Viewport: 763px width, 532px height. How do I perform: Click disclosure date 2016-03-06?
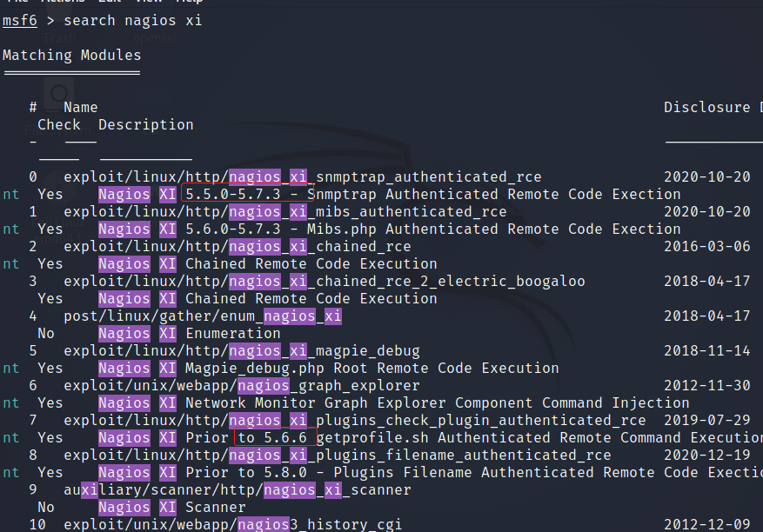tap(707, 247)
